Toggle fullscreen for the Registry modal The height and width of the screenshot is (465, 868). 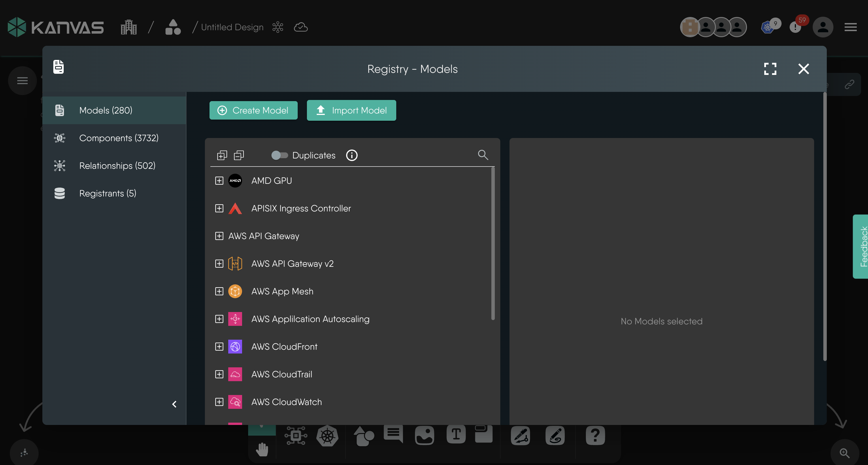770,69
